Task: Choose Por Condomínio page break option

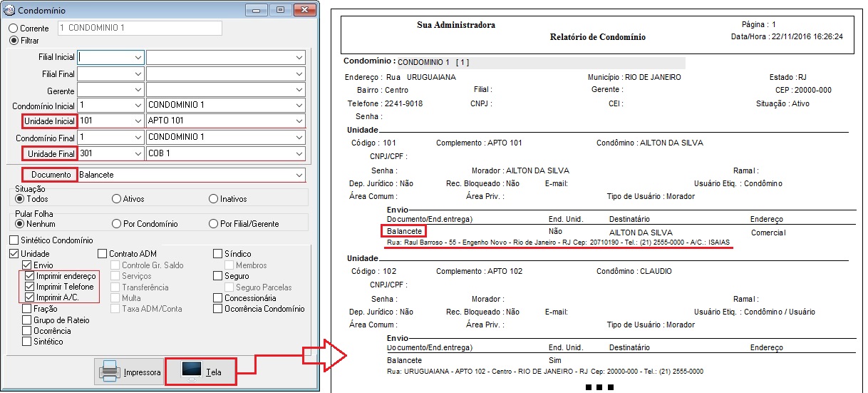Action: pos(117,224)
